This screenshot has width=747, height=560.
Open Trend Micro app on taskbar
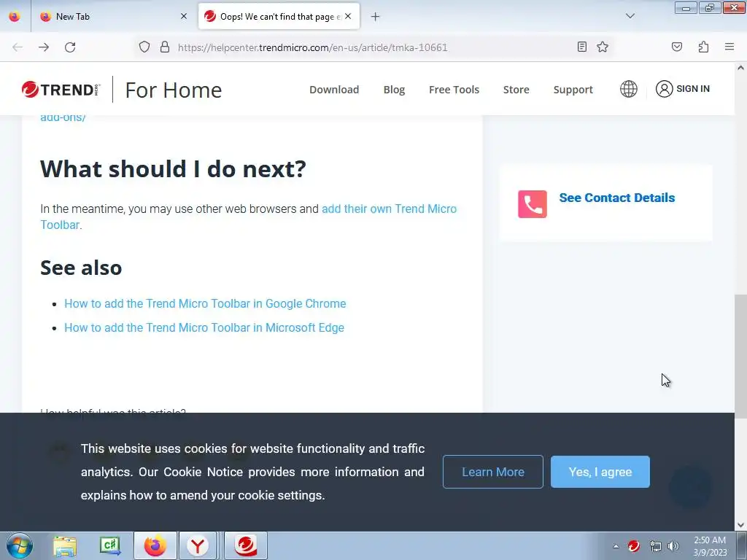tap(246, 545)
